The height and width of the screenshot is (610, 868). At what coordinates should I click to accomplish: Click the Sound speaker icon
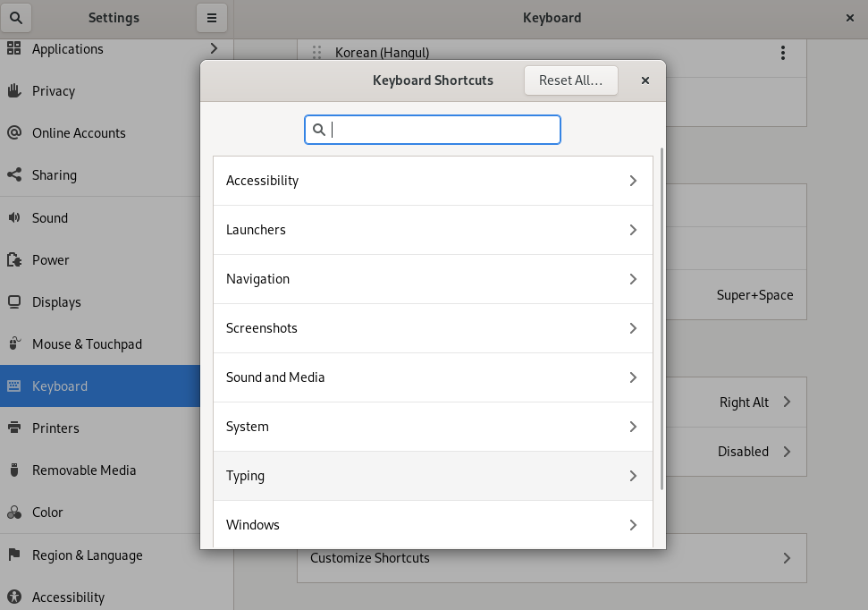pos(14,218)
